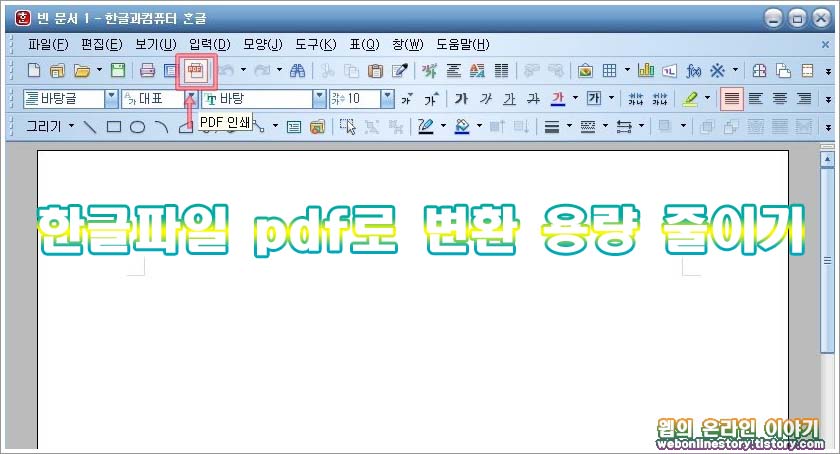Open the 보기(U) menu
Viewport: 840px width, 454px height.
click(155, 44)
